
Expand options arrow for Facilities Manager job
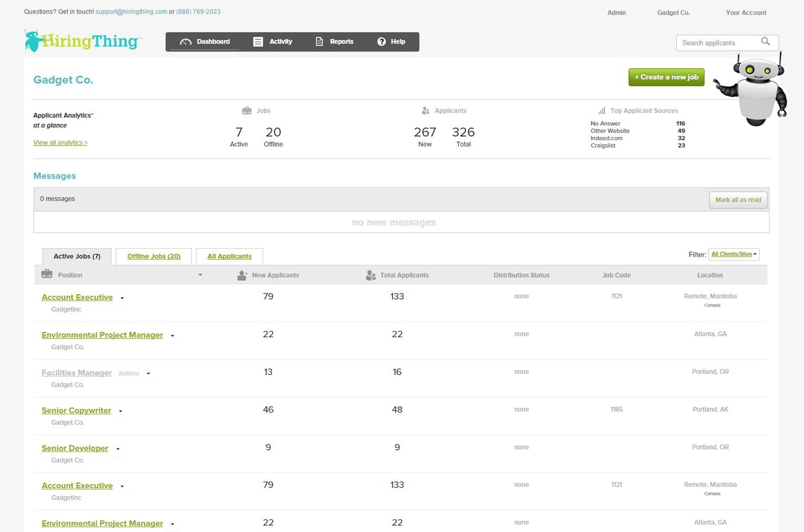[x=148, y=373]
